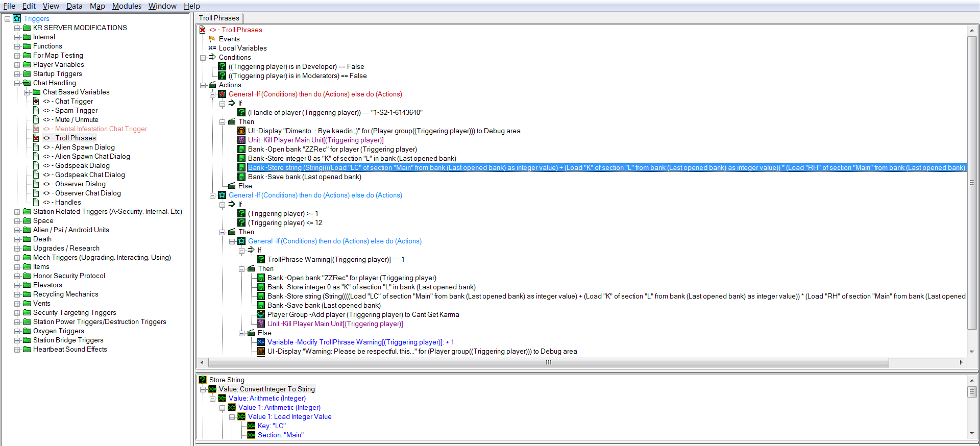Screen dimensions: 980x446
Task: Select (Triggering player) <= 12 condition
Action: 285,222
